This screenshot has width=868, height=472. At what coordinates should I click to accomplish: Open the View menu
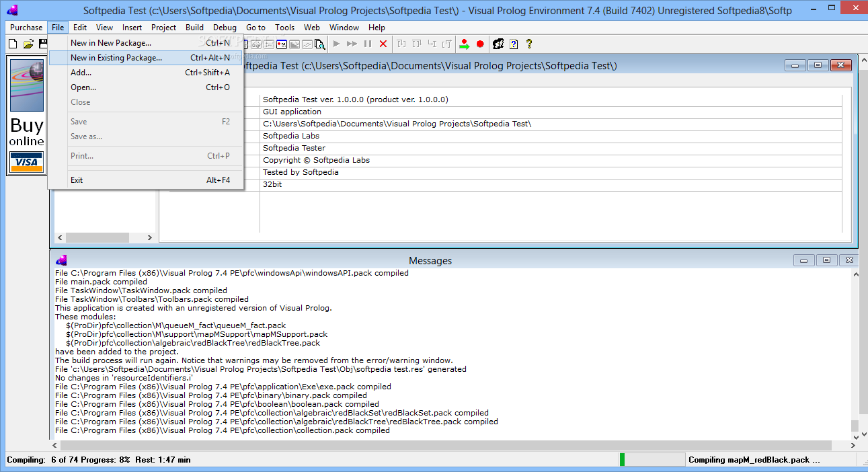[104, 28]
